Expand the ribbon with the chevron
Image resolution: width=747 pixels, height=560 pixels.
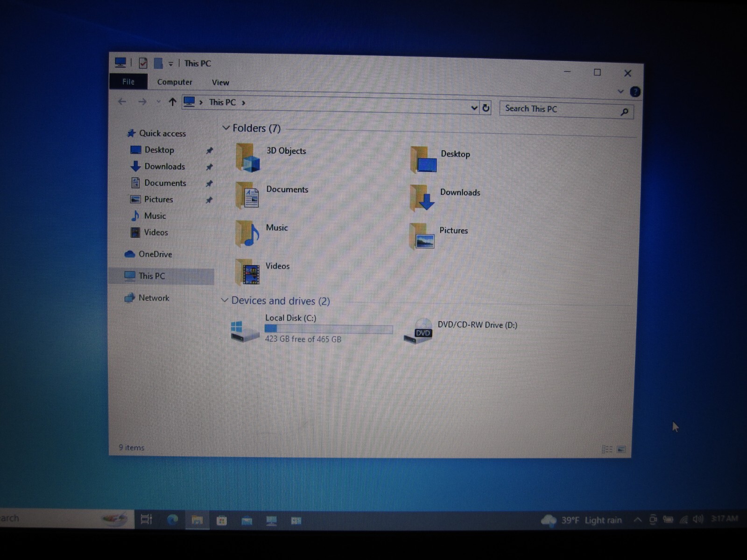[x=620, y=91]
